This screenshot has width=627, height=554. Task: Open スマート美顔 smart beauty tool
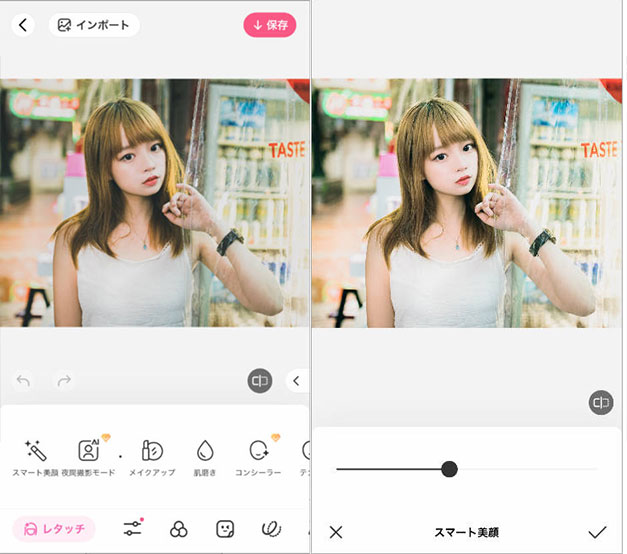click(x=35, y=458)
